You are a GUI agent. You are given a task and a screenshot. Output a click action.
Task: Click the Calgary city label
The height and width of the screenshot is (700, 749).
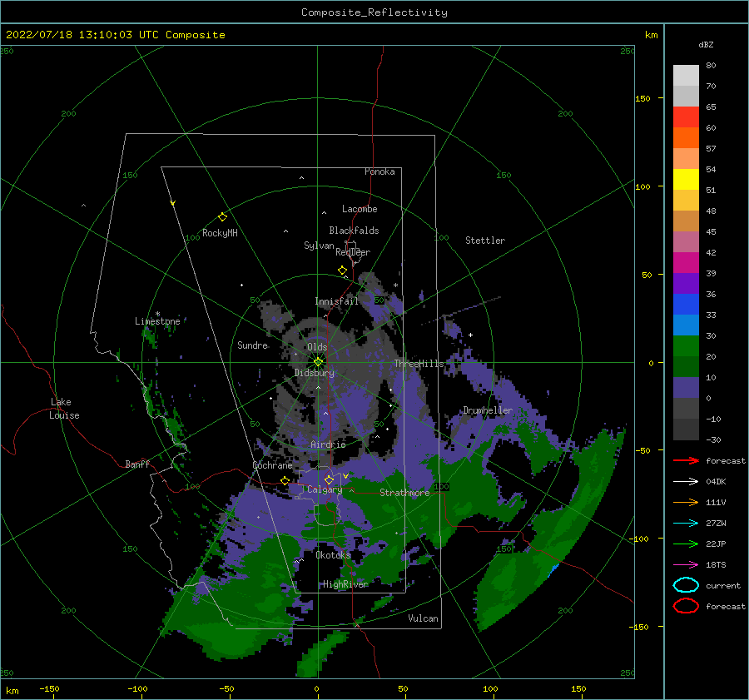(x=325, y=489)
